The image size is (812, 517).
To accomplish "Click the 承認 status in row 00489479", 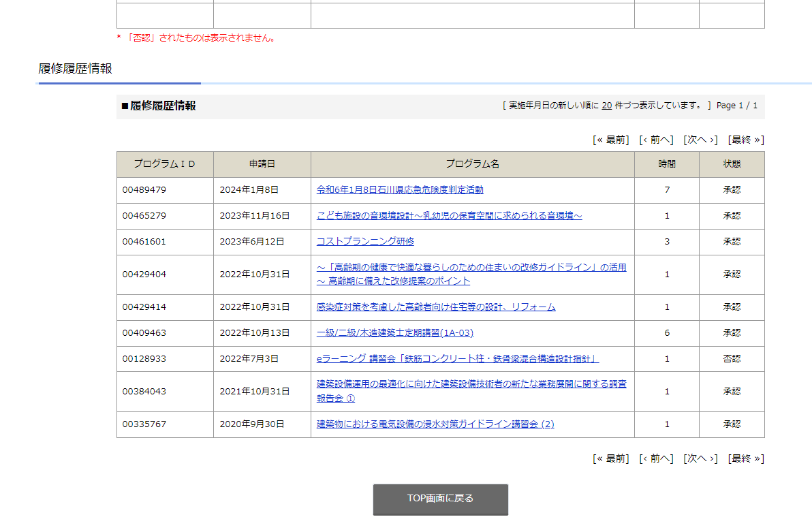I will pyautogui.click(x=732, y=189).
